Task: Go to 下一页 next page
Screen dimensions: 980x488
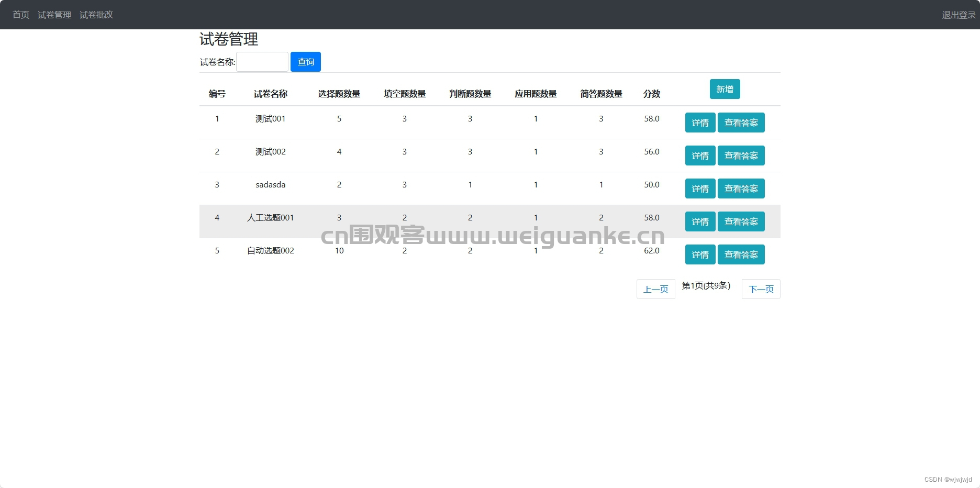Action: click(x=761, y=289)
